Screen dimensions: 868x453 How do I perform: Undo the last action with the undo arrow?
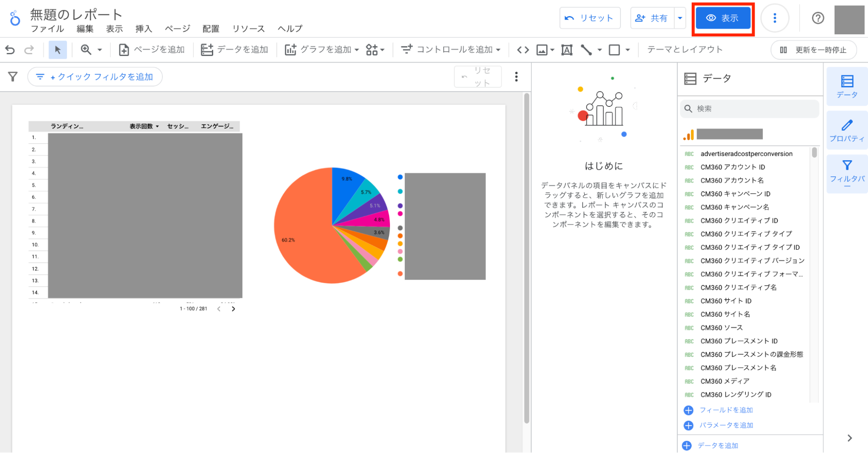click(10, 50)
